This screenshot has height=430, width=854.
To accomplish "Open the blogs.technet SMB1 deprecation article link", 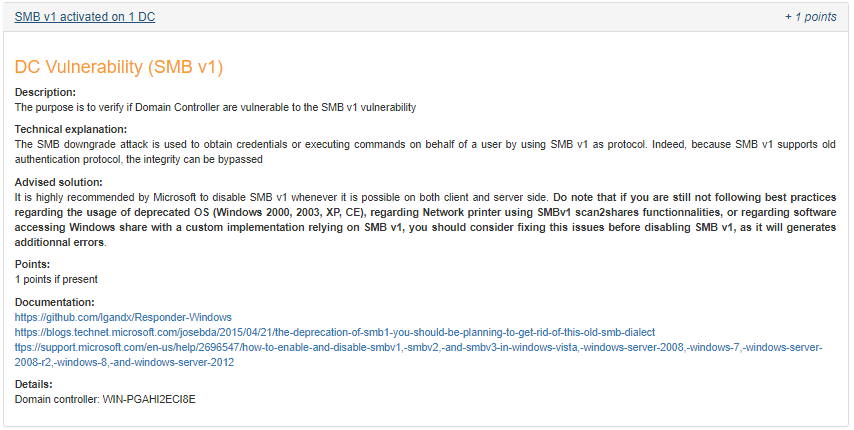I will 335,332.
